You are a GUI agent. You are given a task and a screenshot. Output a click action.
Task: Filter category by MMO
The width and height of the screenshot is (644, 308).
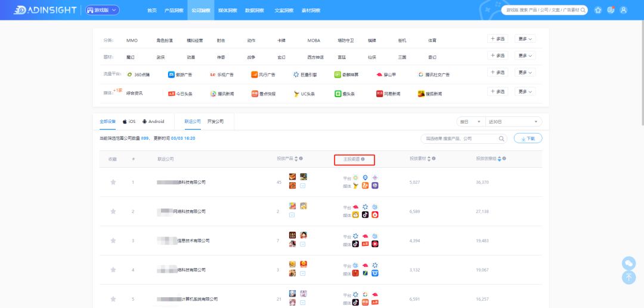coord(132,41)
